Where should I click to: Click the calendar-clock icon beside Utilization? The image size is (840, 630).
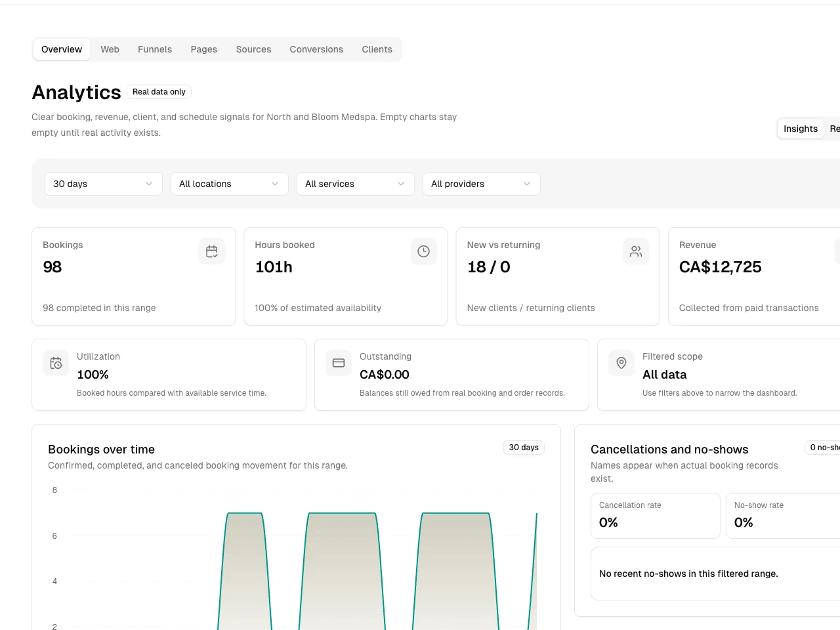[56, 363]
